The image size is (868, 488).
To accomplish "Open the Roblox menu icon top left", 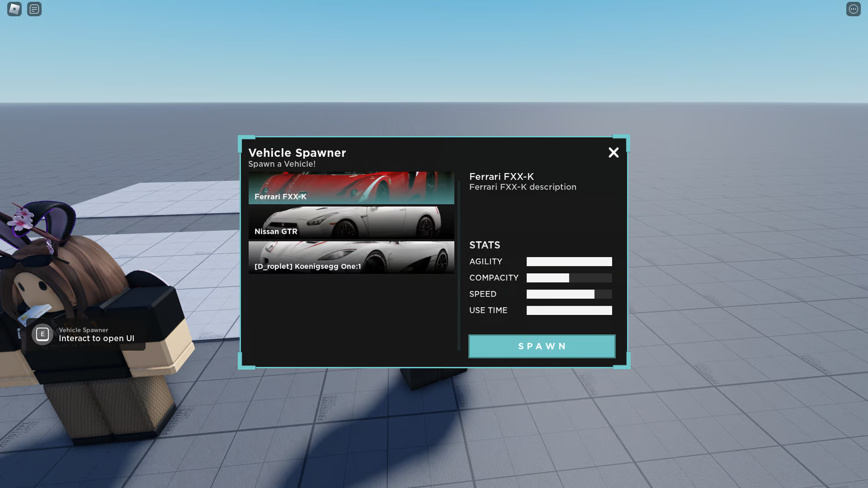I will click(13, 9).
